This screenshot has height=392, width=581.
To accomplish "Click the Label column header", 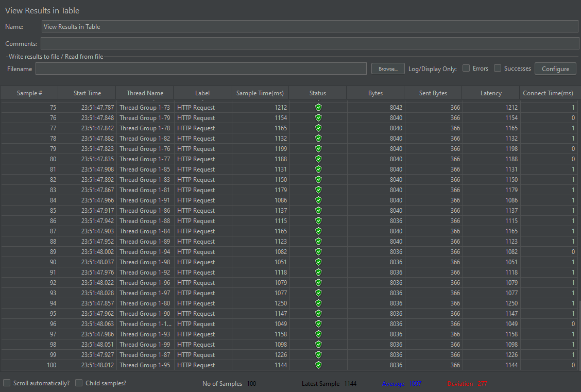I will point(202,93).
